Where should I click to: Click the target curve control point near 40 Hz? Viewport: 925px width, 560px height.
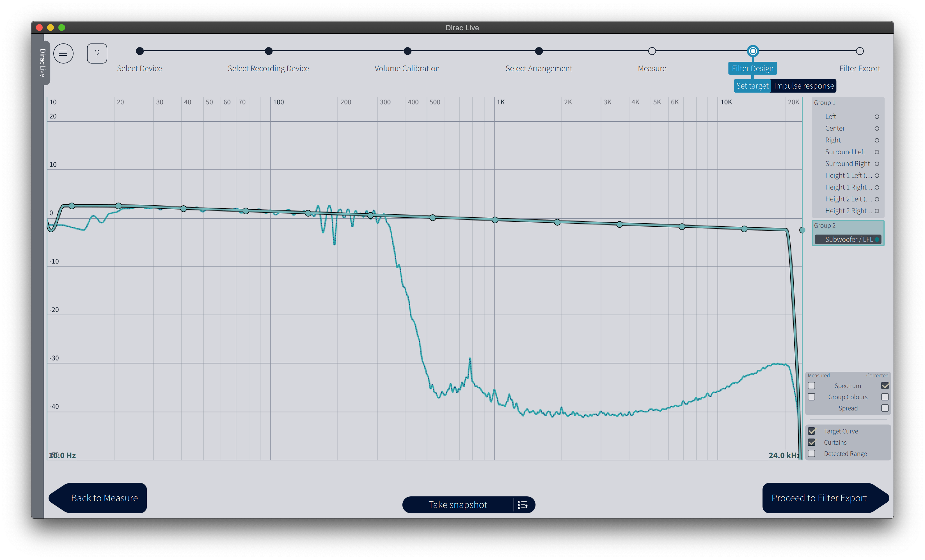click(x=183, y=209)
